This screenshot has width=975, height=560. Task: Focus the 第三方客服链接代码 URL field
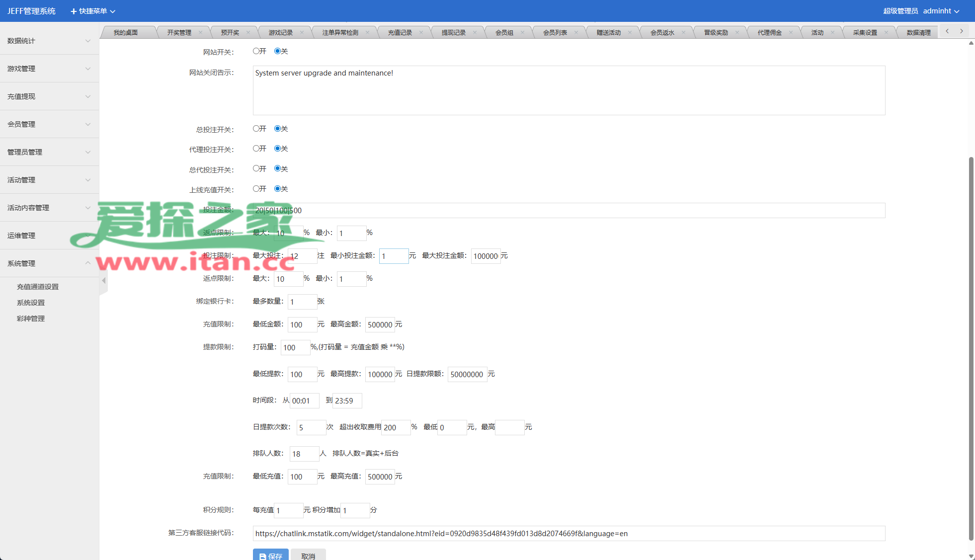point(569,533)
